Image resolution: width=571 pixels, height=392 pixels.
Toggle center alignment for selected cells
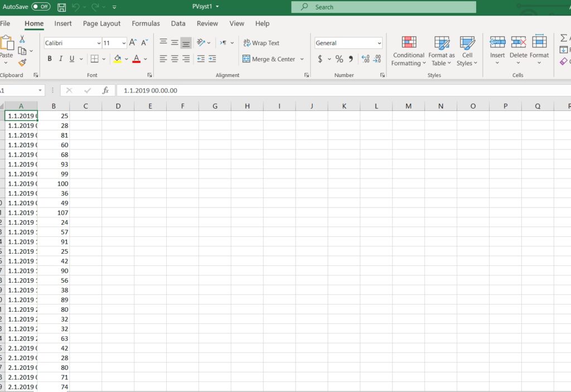coord(174,59)
